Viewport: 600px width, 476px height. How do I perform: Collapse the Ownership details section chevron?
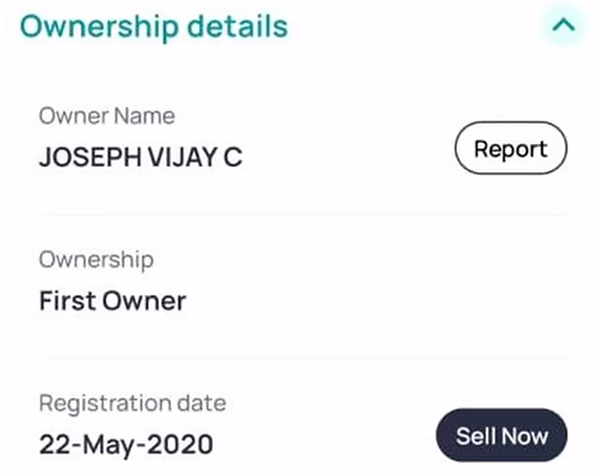click(563, 27)
